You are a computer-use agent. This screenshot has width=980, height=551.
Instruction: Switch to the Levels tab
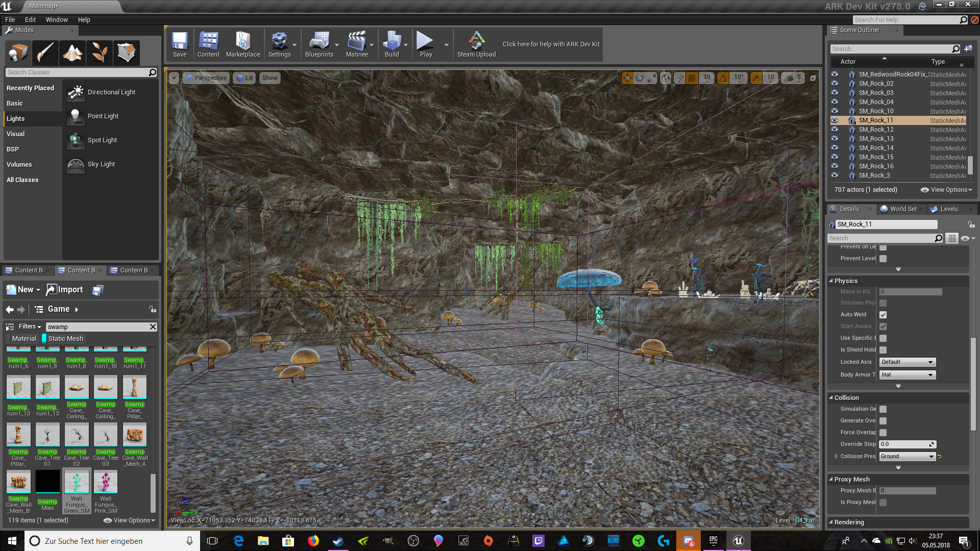pos(948,209)
